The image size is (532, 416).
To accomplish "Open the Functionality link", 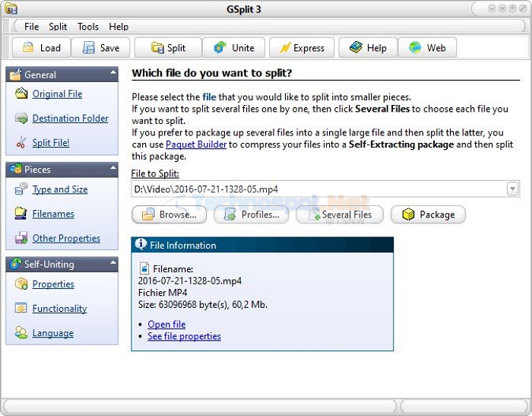I will pyautogui.click(x=60, y=308).
